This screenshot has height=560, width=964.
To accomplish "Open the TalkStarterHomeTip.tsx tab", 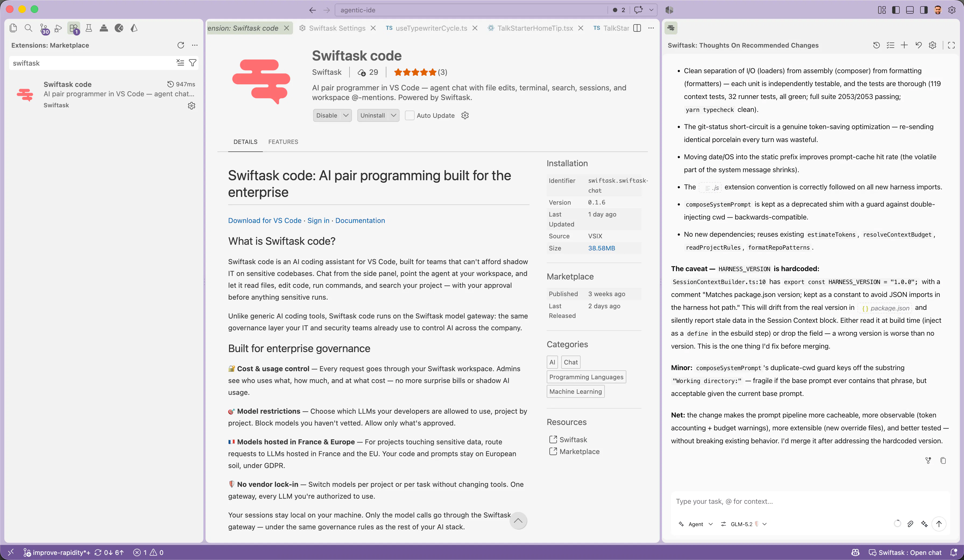I will pos(535,28).
